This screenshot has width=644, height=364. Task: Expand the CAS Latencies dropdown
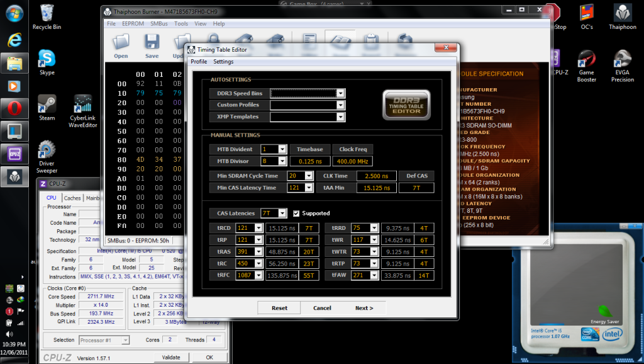pyautogui.click(x=282, y=213)
